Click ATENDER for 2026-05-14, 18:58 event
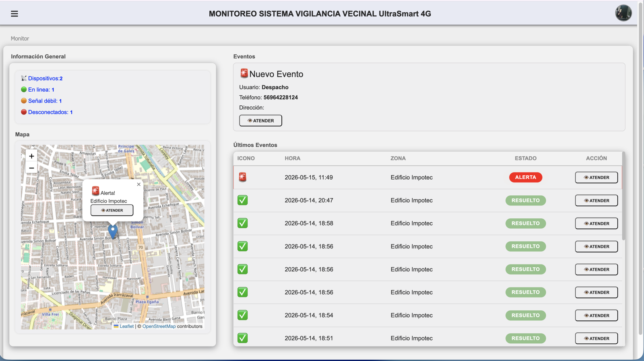Screen dimensions: 644x361 click(x=597, y=223)
